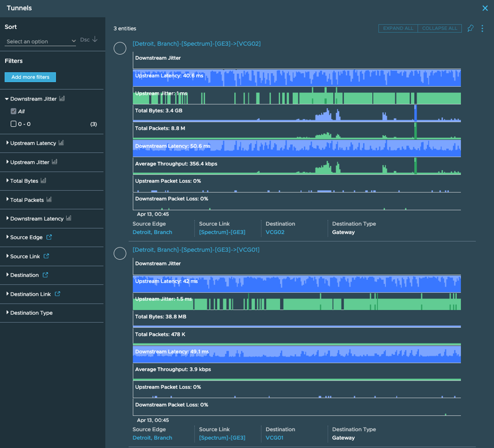Click histogram icon beside Upstream Latency filter
This screenshot has width=494, height=448.
tap(61, 143)
